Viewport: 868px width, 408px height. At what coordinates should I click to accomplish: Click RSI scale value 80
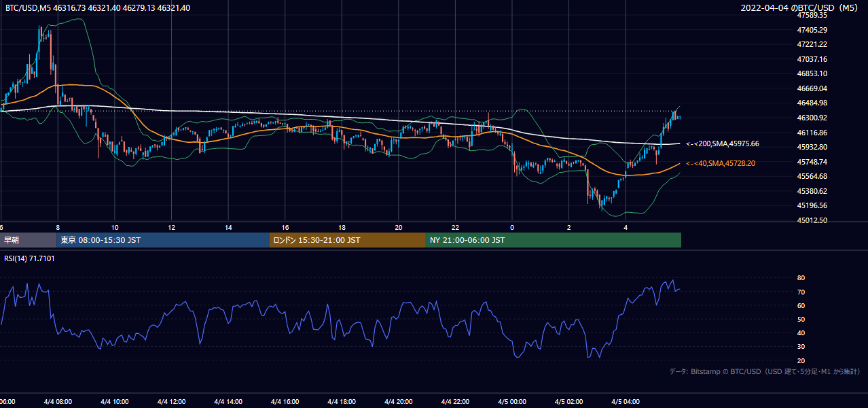[801, 278]
